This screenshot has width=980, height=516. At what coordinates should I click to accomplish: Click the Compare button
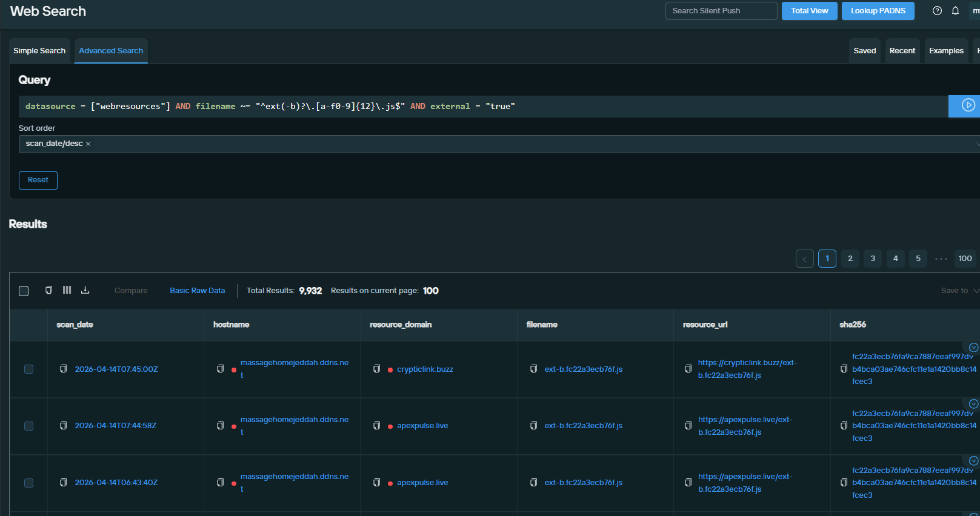[131, 291]
